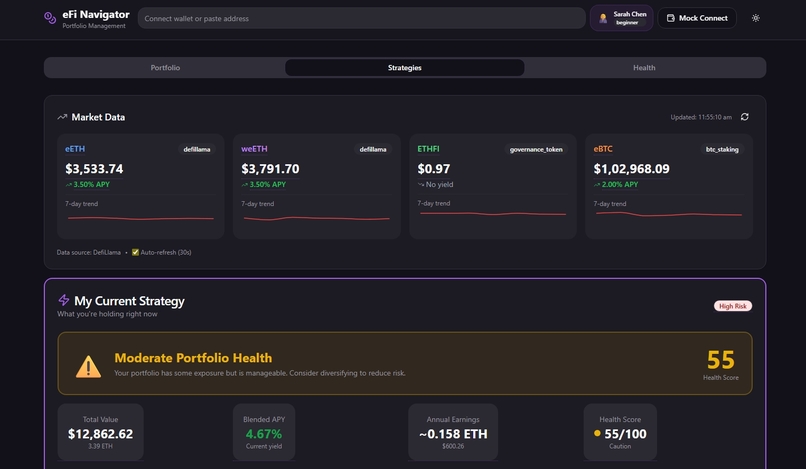This screenshot has width=806, height=469.
Task: Toggle the sun theme icon
Action: pos(756,18)
